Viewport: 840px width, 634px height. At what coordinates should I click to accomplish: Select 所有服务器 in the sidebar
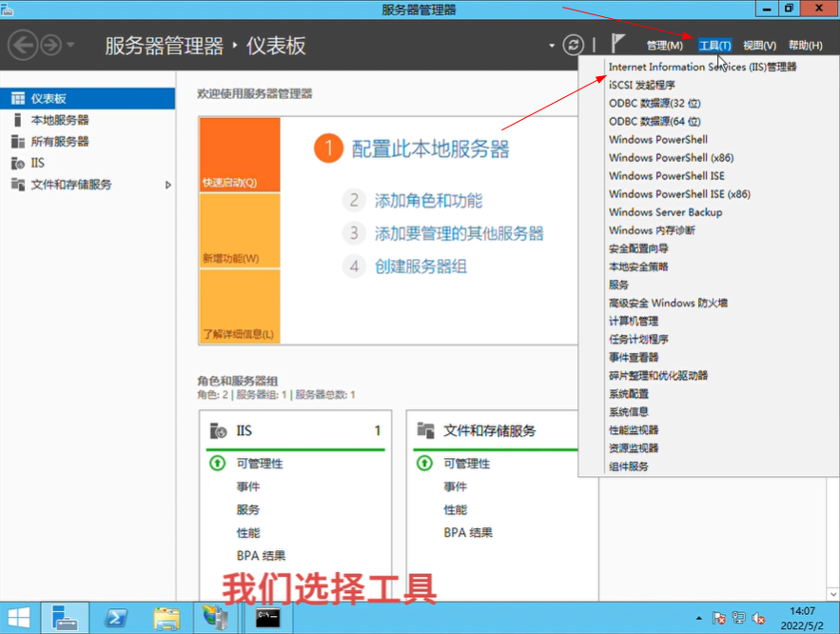pos(88,142)
